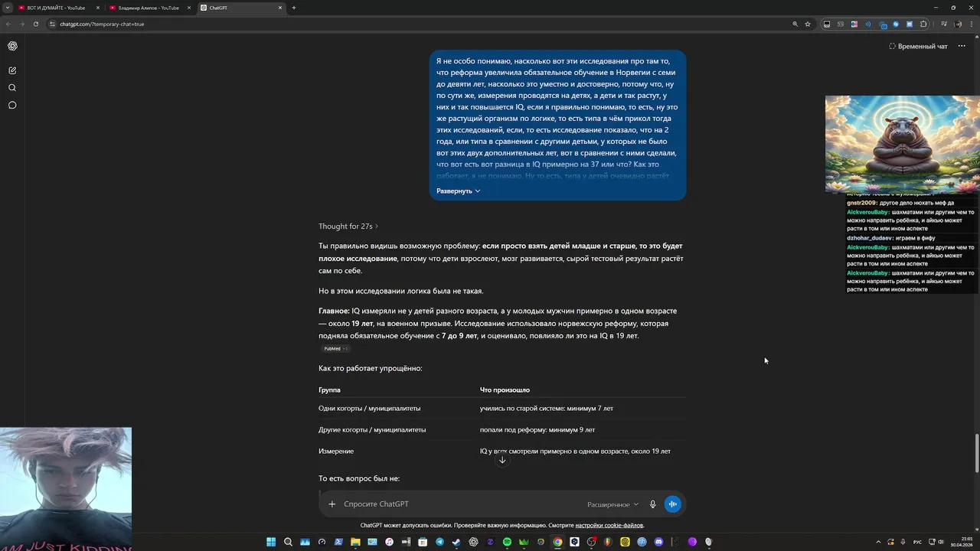Click the plus attach button in the composer
980x551 pixels.
click(x=332, y=504)
